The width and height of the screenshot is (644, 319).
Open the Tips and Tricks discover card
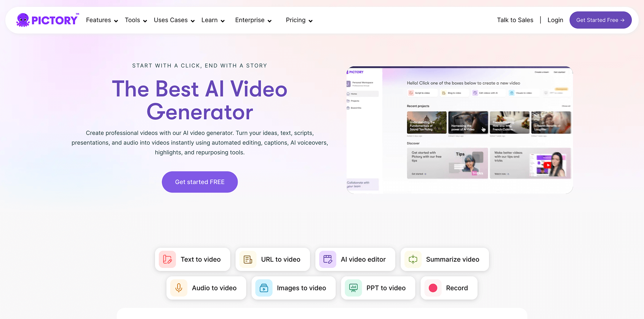pos(447,163)
